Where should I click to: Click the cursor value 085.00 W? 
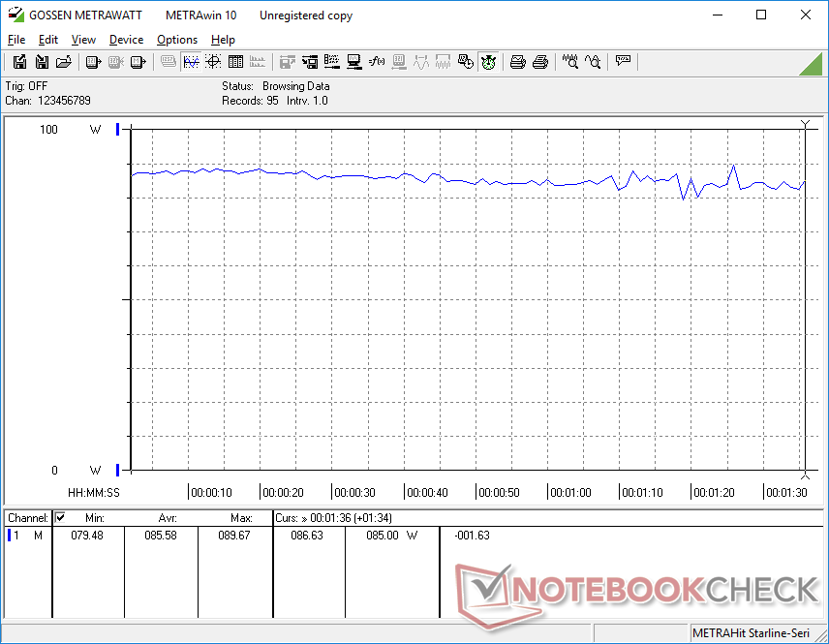coord(392,536)
